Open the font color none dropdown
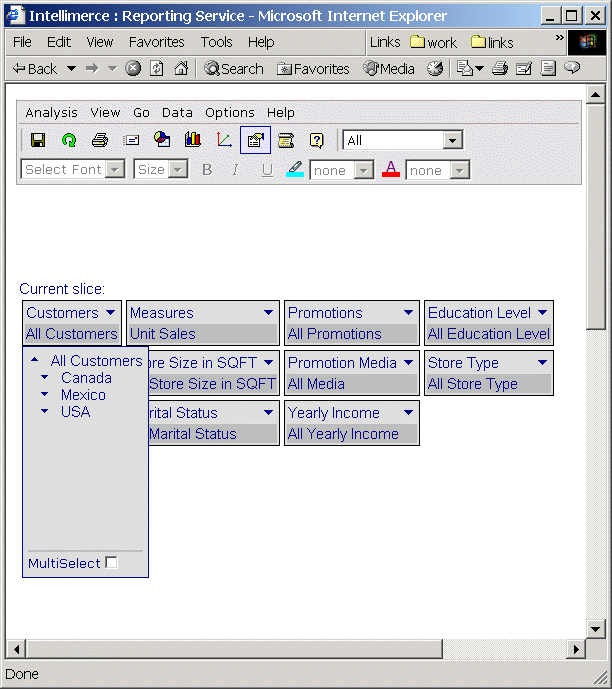The image size is (612, 689). click(460, 170)
